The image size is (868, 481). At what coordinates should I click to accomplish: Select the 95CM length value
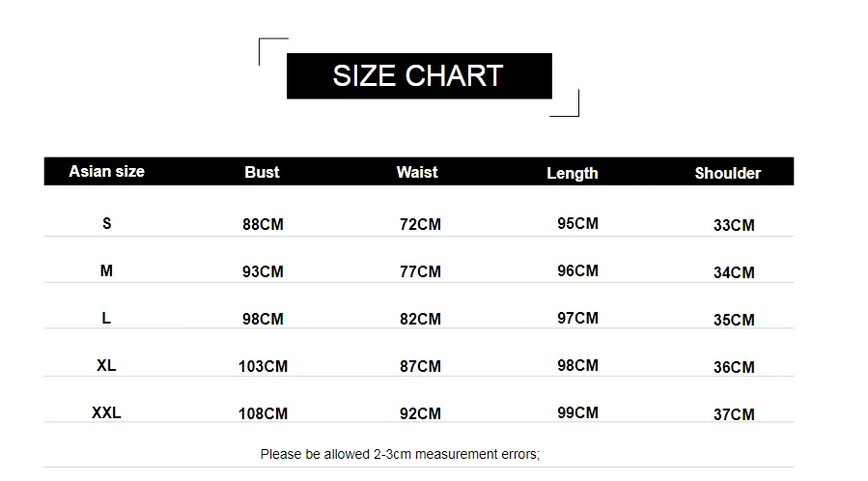click(x=577, y=224)
